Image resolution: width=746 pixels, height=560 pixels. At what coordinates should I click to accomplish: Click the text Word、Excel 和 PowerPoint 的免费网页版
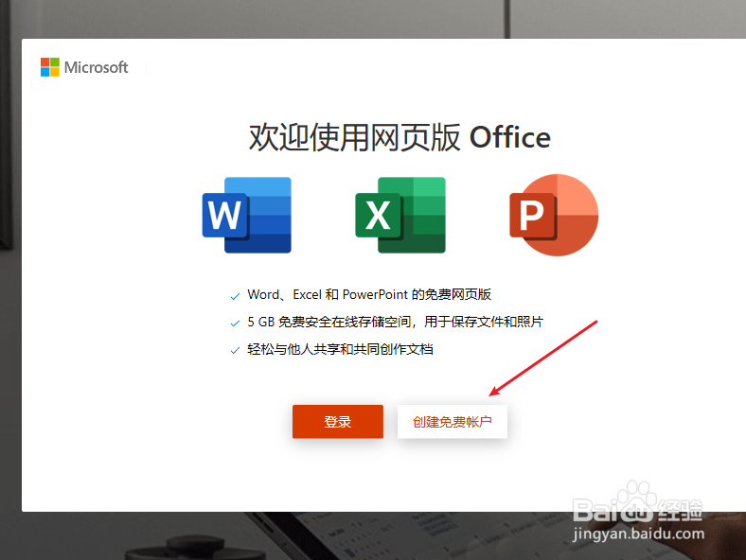pyautogui.click(x=369, y=295)
